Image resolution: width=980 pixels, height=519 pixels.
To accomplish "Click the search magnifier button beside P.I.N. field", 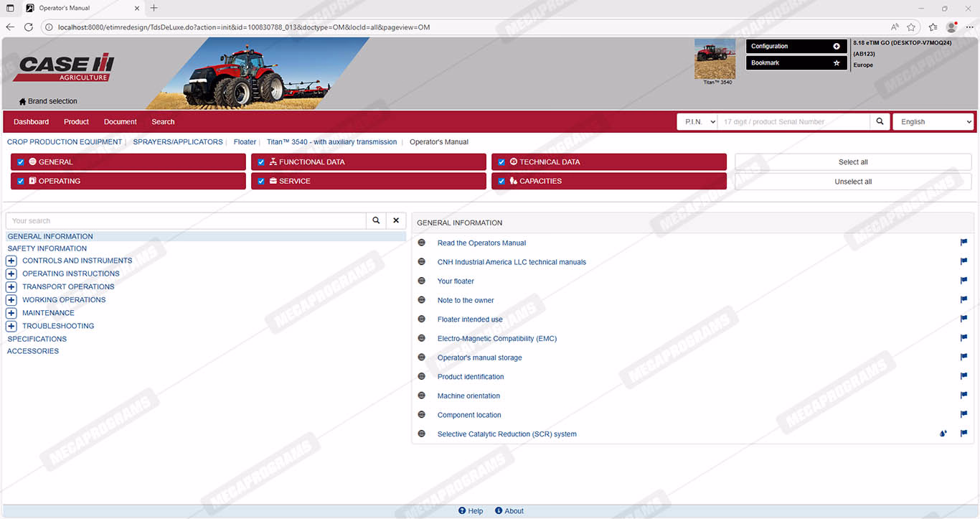I will point(880,122).
